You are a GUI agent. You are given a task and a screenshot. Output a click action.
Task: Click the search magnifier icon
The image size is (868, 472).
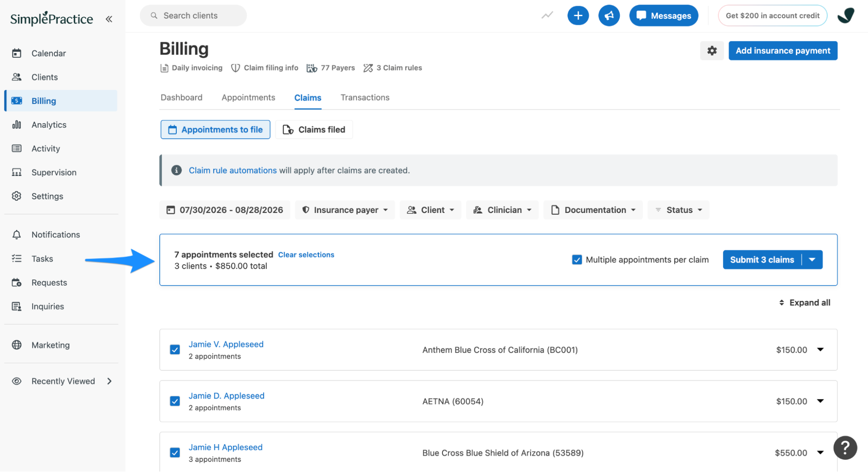point(154,16)
